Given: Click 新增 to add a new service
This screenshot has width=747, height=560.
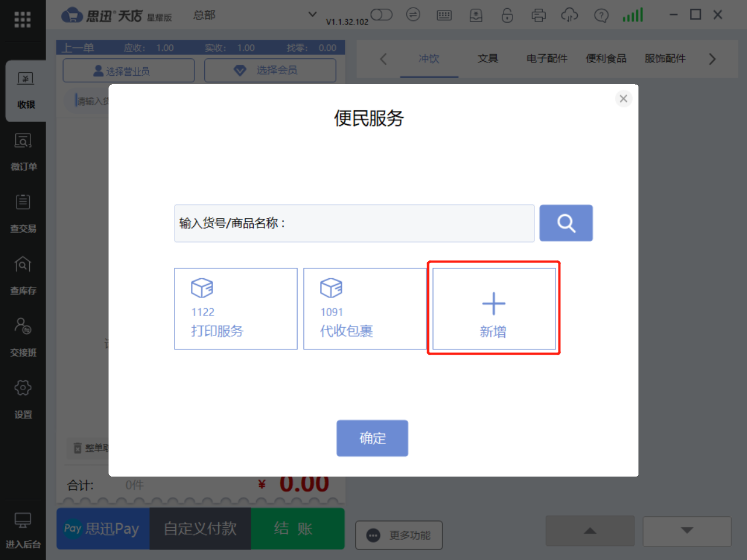Looking at the screenshot, I should [493, 309].
